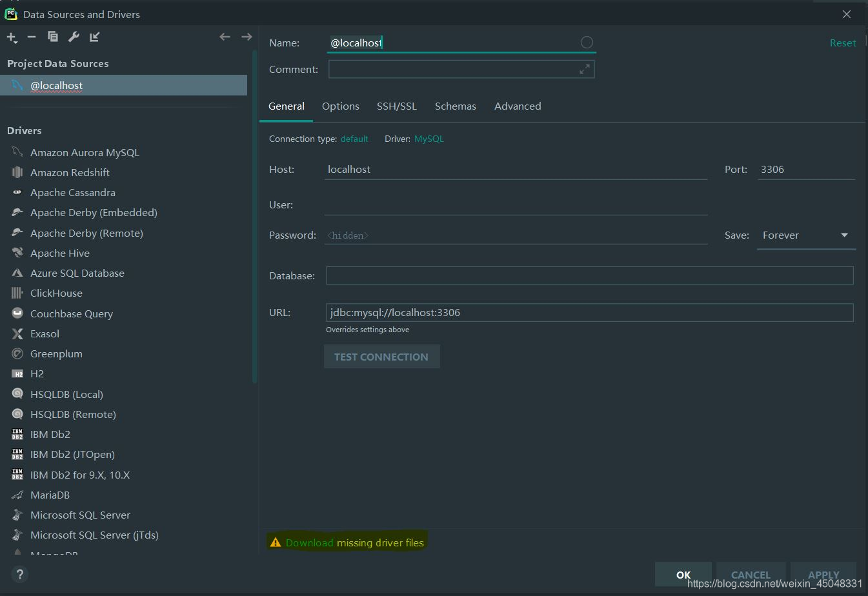Open the Schemas tab
Viewport: 868px width, 596px height.
click(455, 106)
